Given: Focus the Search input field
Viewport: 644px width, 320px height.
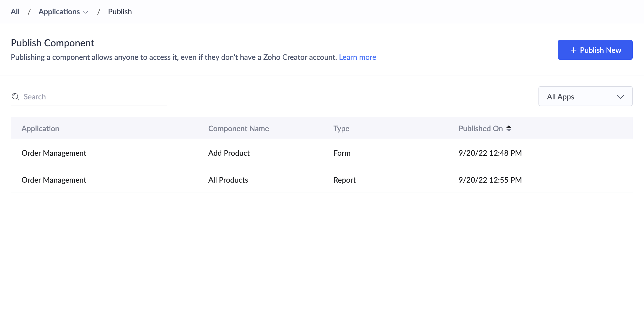Looking at the screenshot, I should (x=94, y=97).
